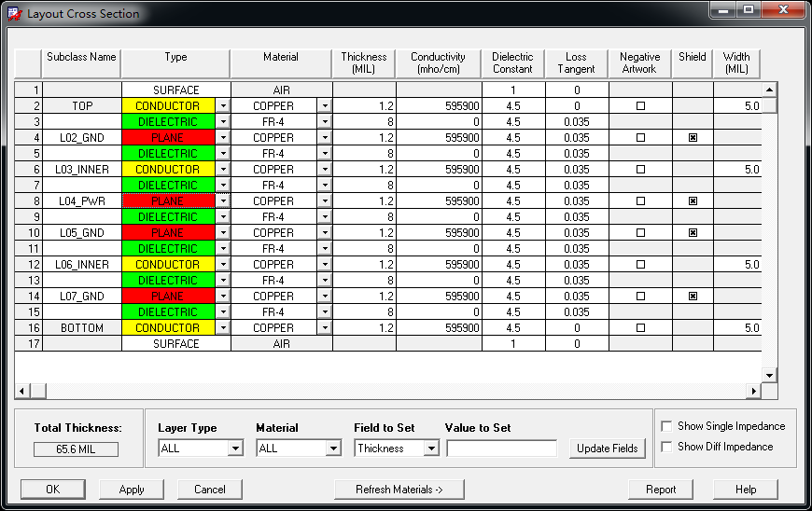Open Type dropdown for TOP layer
The height and width of the screenshot is (511, 812).
click(223, 106)
